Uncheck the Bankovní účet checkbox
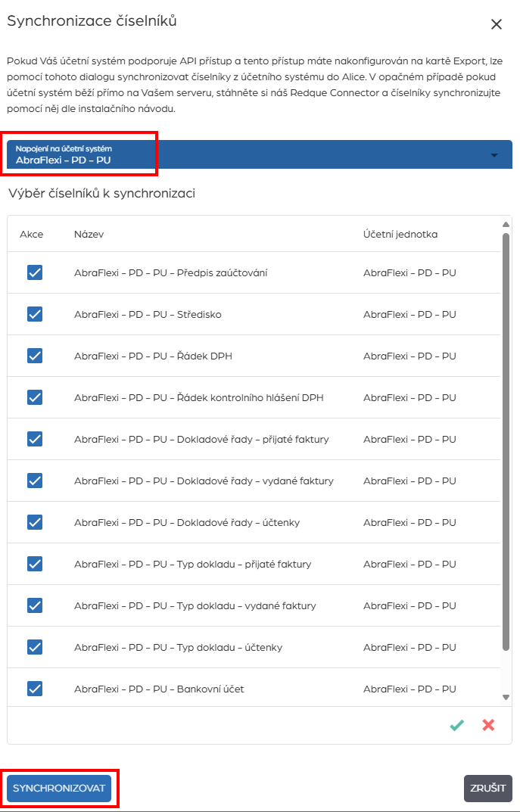Screen dimensions: 520x812 35,689
